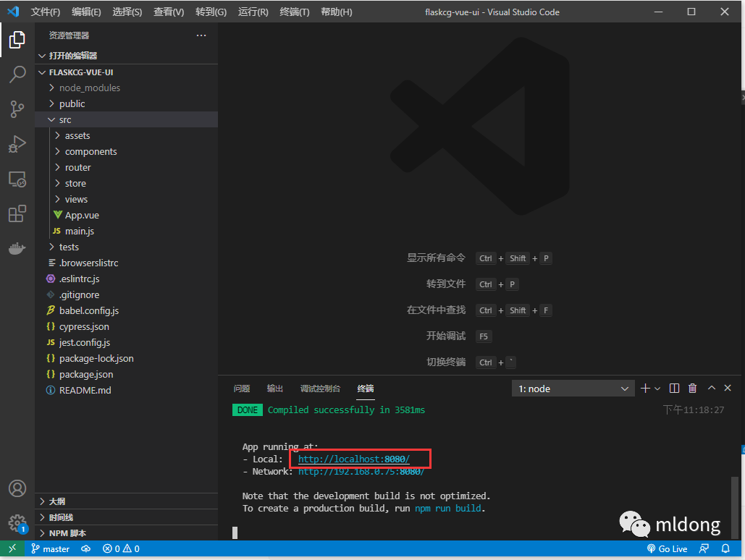
Task: Toggle maximize the terminal panel with the chevron
Action: click(711, 388)
